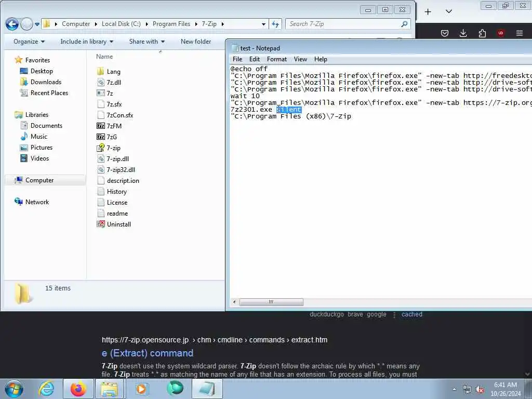The width and height of the screenshot is (532, 399).
Task: Open Downloads in Favorites
Action: pyautogui.click(x=46, y=82)
